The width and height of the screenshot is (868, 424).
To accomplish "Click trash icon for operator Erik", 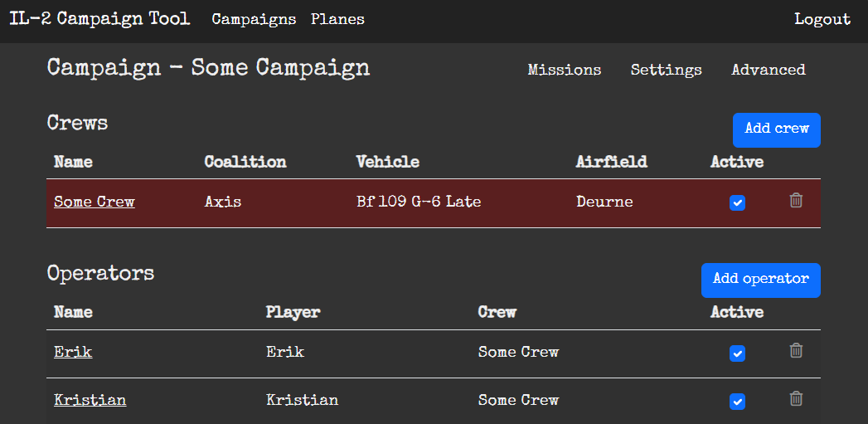I will point(796,350).
